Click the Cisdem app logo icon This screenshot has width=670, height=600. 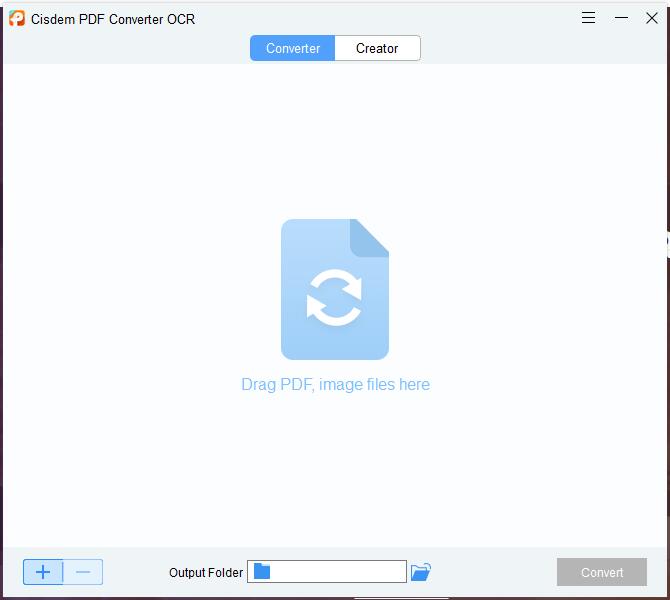coord(17,18)
